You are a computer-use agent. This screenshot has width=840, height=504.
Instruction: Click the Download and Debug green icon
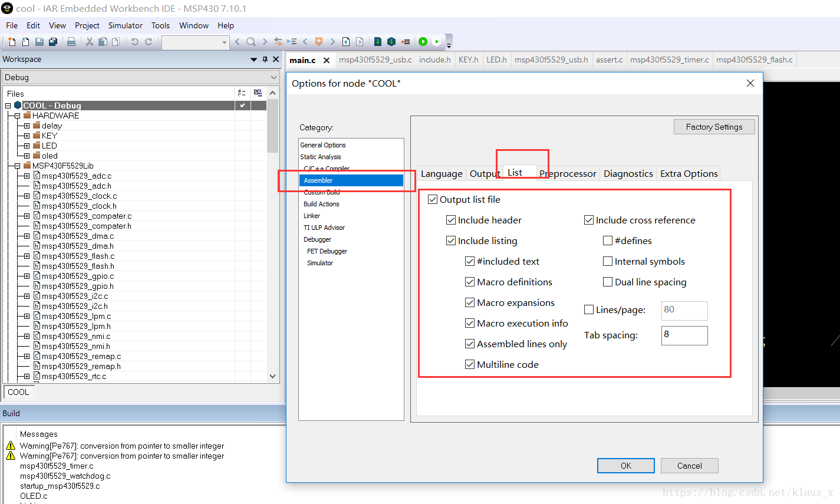[x=423, y=41]
